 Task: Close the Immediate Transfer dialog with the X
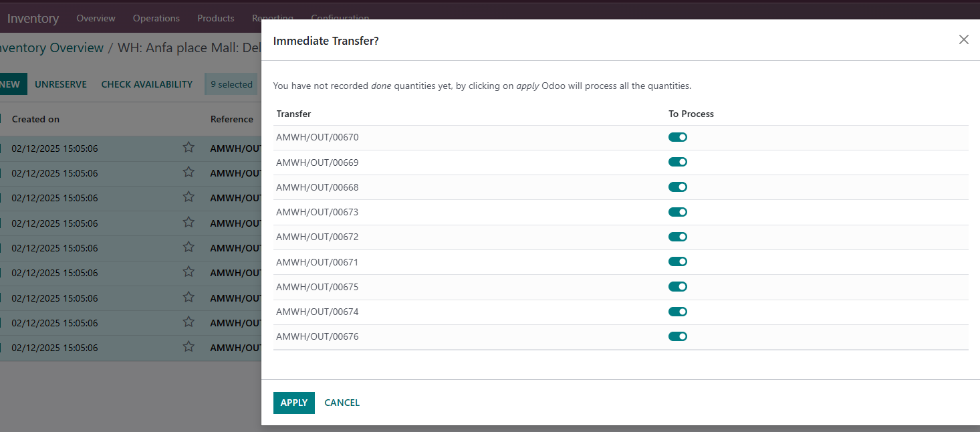[963, 39]
